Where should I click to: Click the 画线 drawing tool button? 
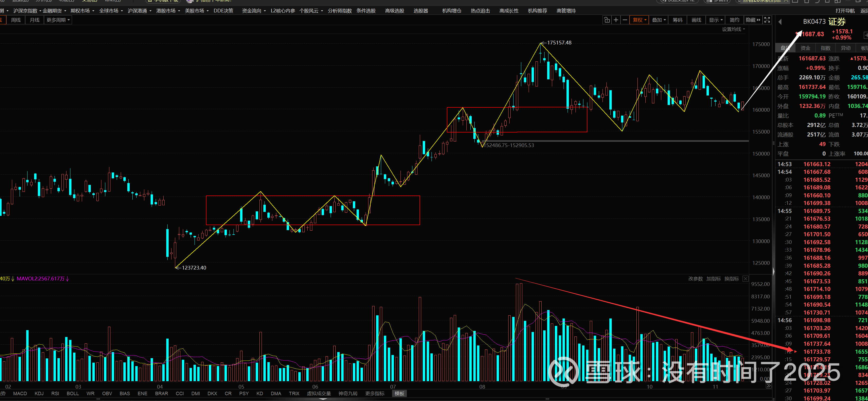point(696,20)
